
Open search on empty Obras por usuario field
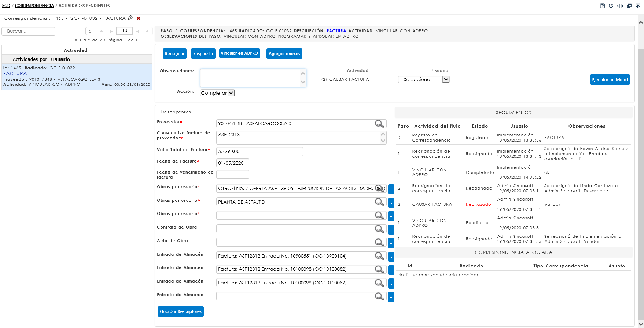click(379, 215)
